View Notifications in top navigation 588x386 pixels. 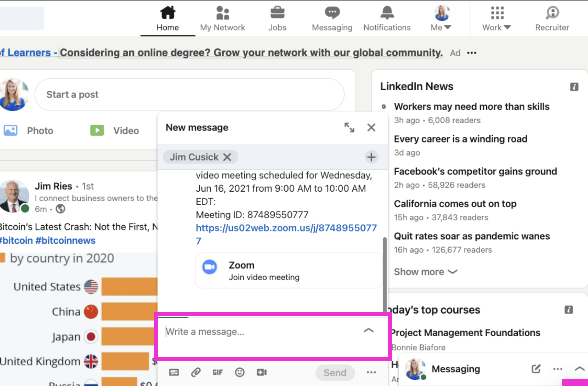point(387,19)
